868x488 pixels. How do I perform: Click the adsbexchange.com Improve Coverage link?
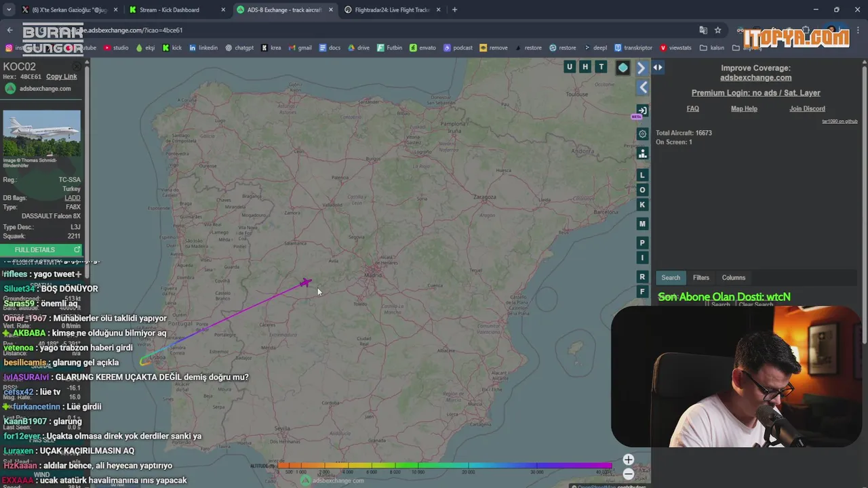(x=755, y=78)
